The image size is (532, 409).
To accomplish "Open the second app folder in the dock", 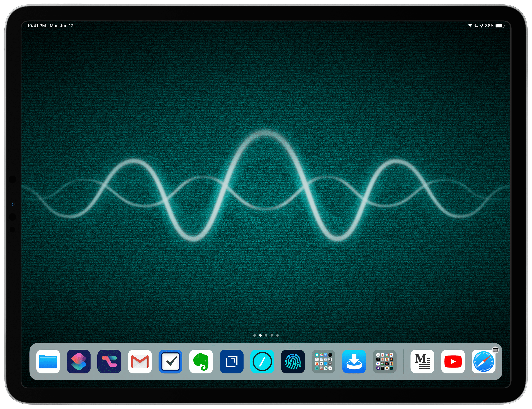I will click(x=385, y=362).
